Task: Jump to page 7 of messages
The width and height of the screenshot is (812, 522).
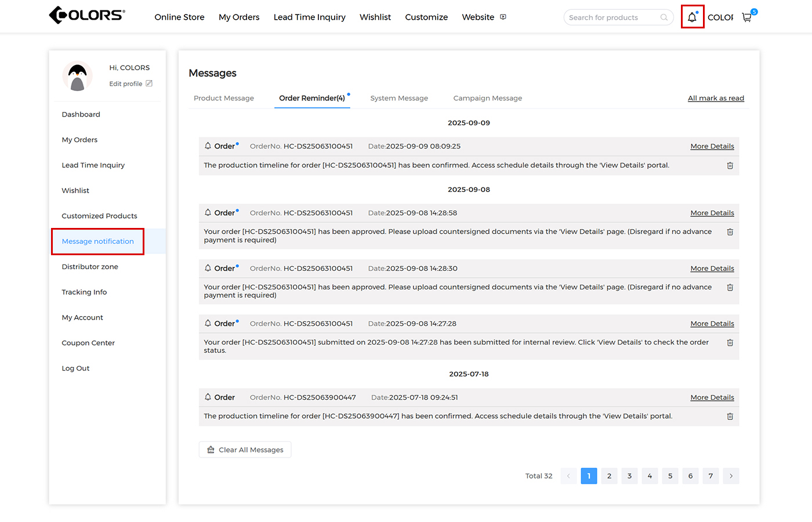Action: (x=710, y=476)
